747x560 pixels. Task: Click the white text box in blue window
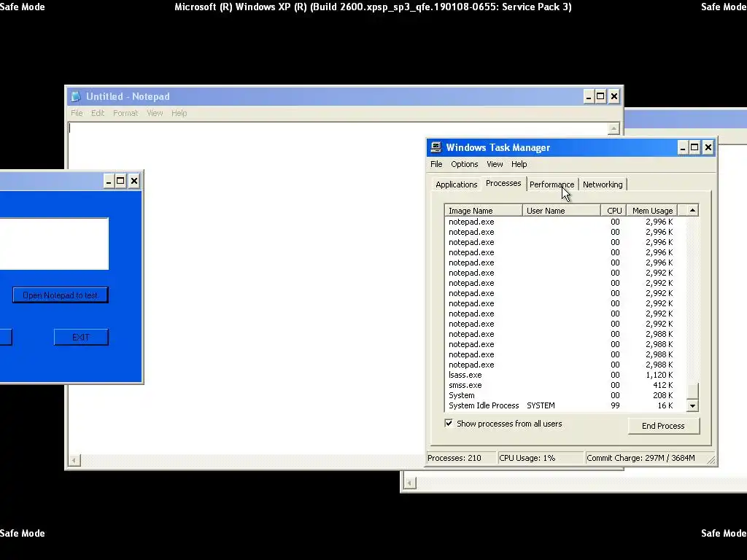coord(54,244)
